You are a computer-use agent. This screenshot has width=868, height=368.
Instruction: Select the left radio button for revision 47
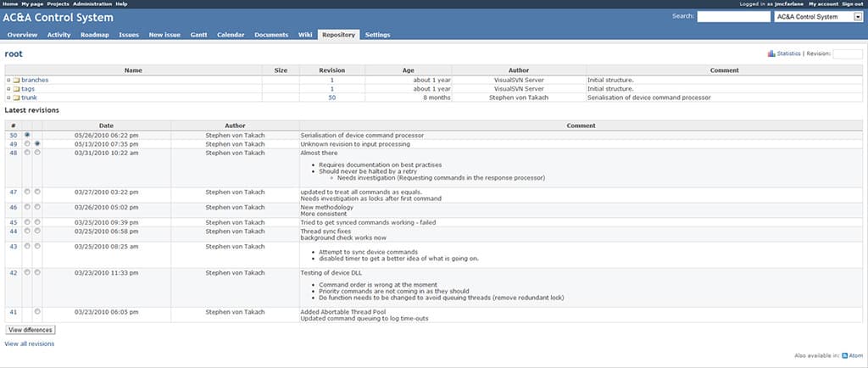[27, 192]
